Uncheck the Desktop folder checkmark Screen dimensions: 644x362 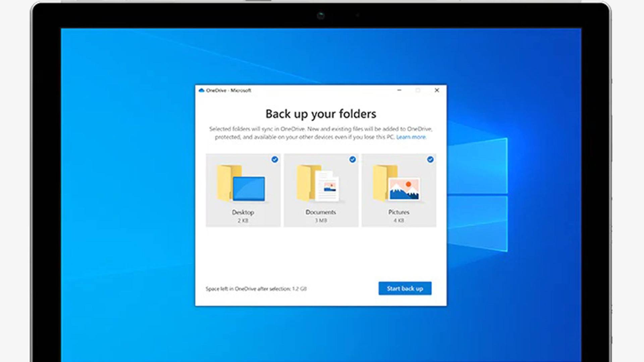coord(275,160)
